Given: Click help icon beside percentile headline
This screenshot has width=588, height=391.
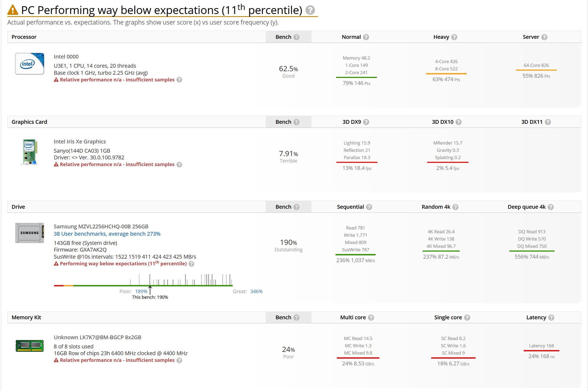Looking at the screenshot, I should (310, 10).
